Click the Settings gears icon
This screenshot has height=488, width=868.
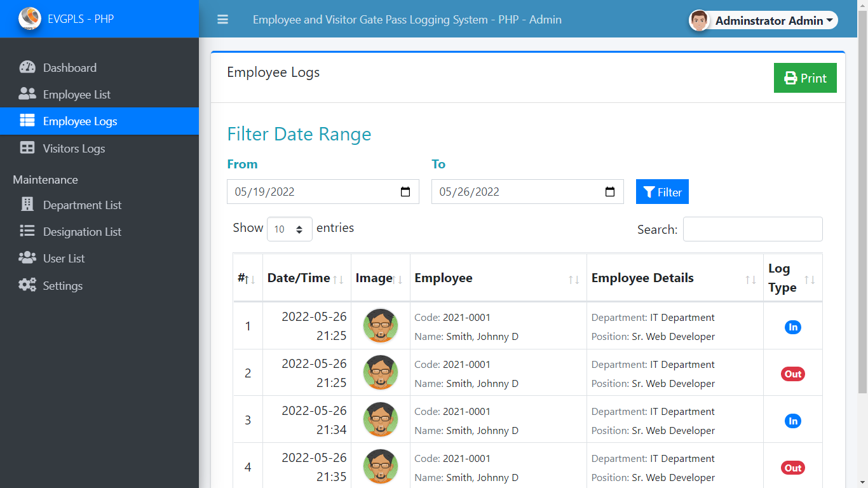(27, 285)
